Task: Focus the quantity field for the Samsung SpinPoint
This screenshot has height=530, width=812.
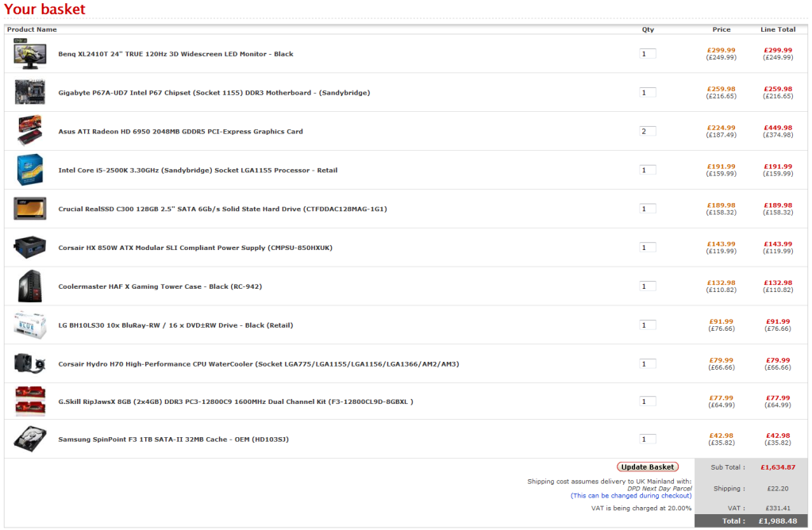Action: (x=648, y=440)
